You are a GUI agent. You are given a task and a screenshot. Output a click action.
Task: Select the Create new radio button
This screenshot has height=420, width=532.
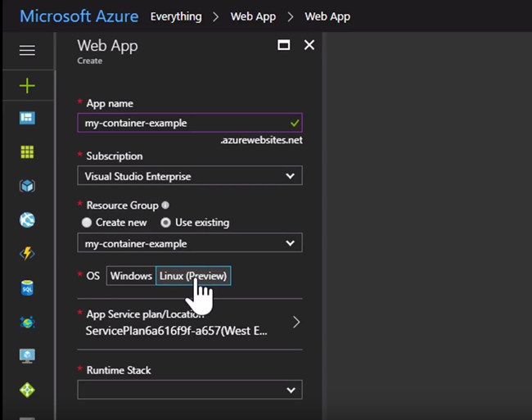87,223
